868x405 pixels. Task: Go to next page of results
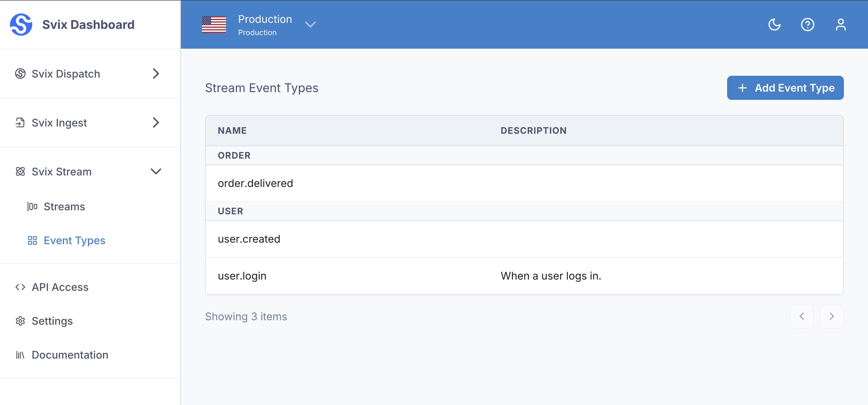[x=831, y=316]
